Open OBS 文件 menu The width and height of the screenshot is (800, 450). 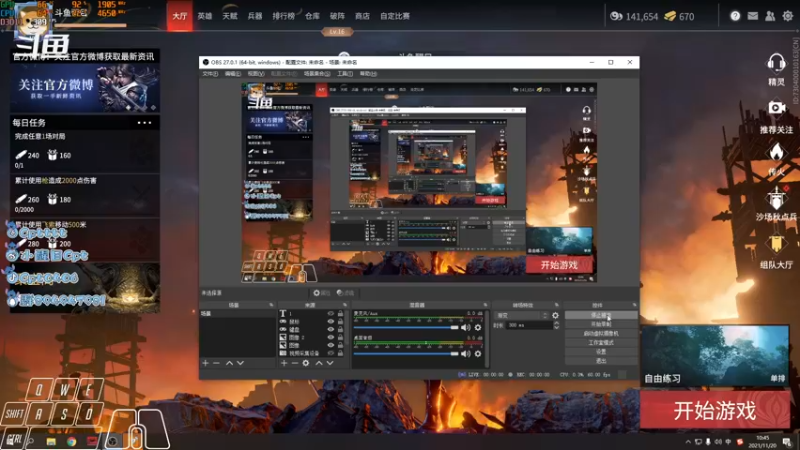click(x=210, y=74)
